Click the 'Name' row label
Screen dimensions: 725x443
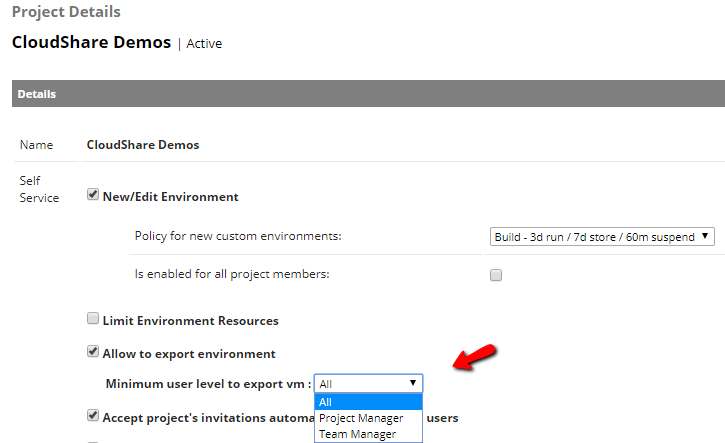[36, 145]
